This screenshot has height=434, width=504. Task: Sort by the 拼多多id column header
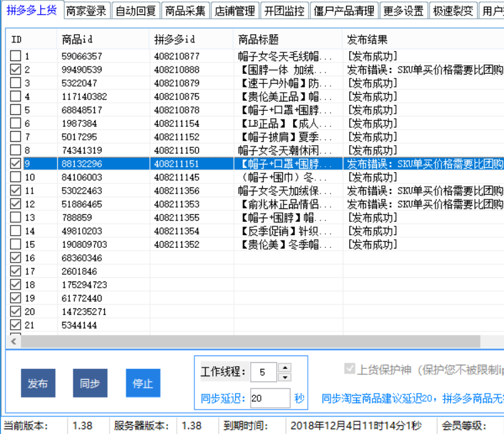coord(192,40)
